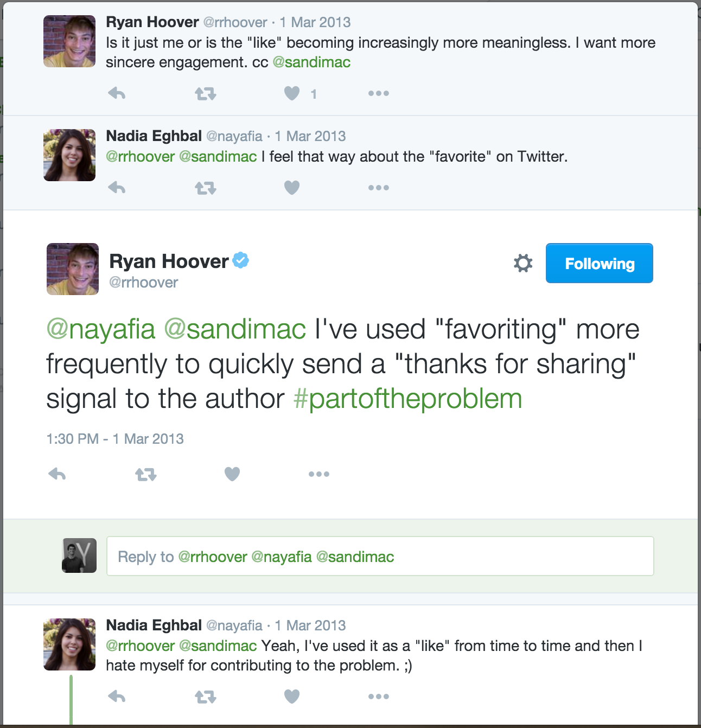
Task: Open more options on first Ryan Hoover tweet
Action: tap(379, 93)
